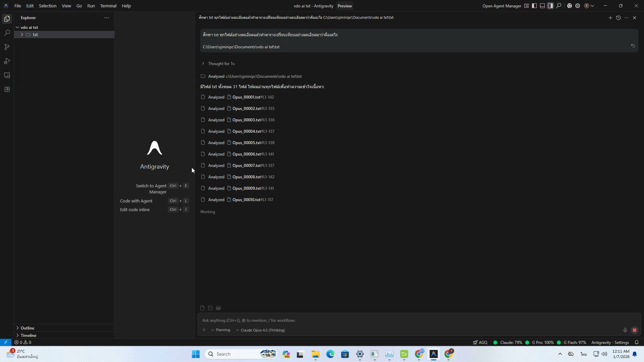644x362 pixels.
Task: Open the Claude Opus 4.5 model dropdown
Action: (x=262, y=330)
